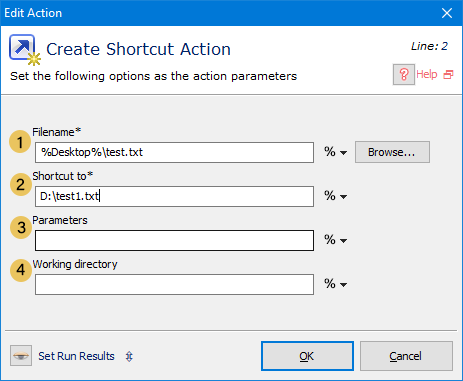Click into the Parameters input field

click(x=174, y=240)
